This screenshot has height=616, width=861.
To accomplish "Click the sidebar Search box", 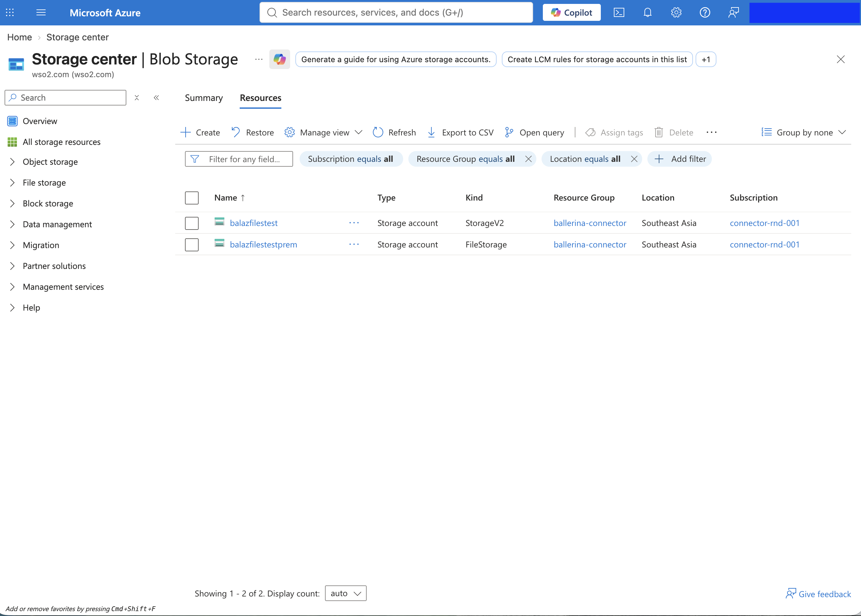I will 66,98.
